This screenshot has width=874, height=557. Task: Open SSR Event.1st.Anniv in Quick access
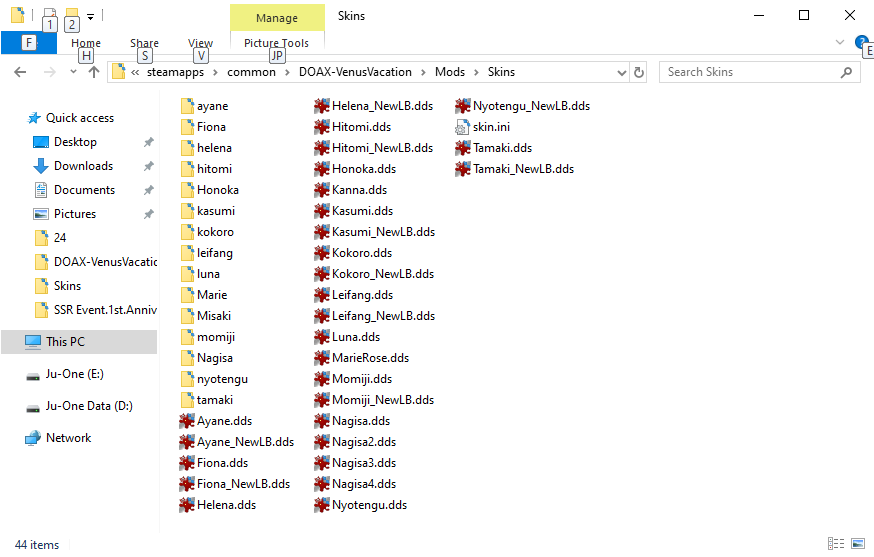click(96, 310)
